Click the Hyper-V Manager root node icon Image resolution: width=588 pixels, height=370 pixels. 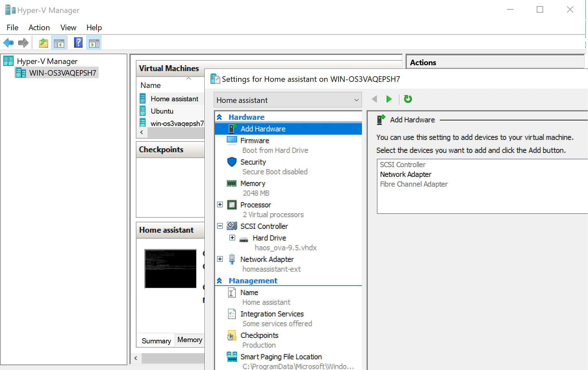[x=8, y=61]
